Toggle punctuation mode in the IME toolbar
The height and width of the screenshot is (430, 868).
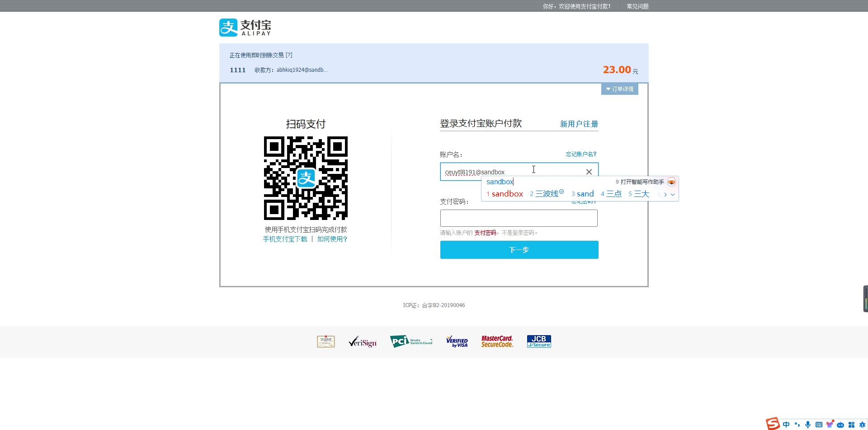(x=797, y=425)
